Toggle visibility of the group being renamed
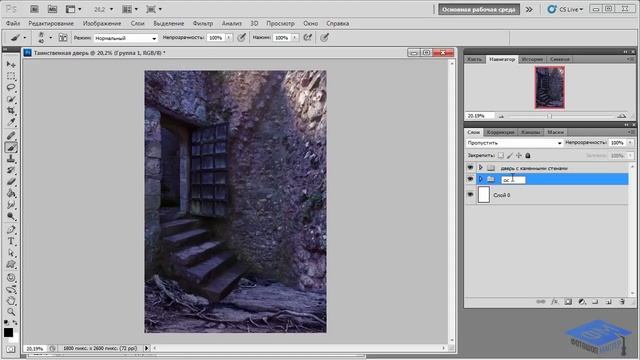The image size is (640, 360). coord(470,179)
